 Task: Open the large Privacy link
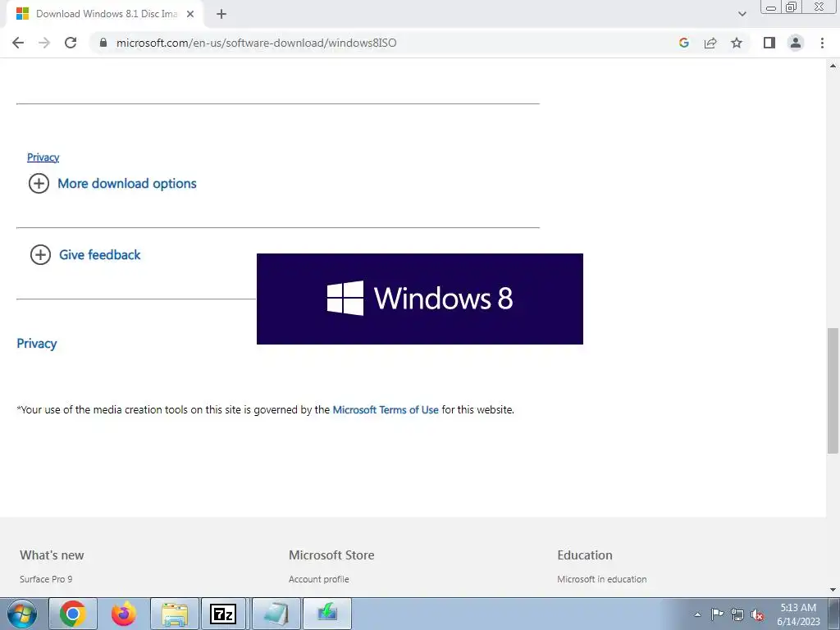coord(36,344)
